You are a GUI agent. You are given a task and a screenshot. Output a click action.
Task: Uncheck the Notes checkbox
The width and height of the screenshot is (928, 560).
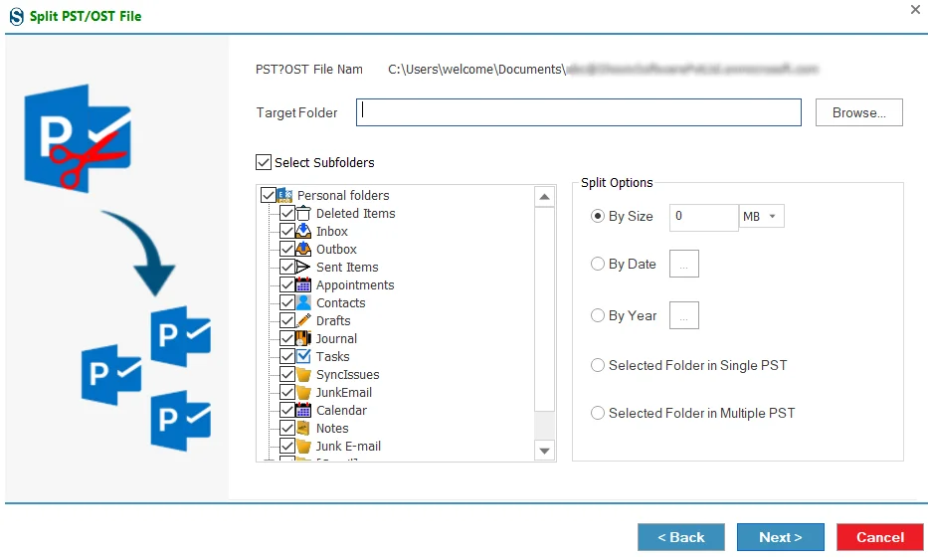click(287, 428)
